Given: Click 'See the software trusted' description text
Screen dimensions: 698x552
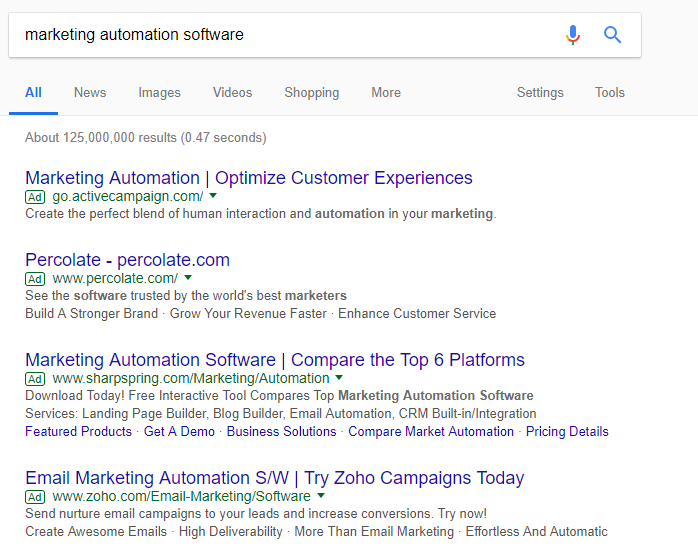Looking at the screenshot, I should pos(186,296).
